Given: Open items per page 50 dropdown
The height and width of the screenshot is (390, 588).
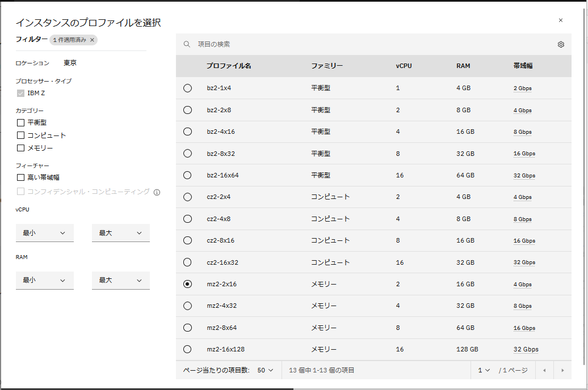Looking at the screenshot, I should (265, 370).
